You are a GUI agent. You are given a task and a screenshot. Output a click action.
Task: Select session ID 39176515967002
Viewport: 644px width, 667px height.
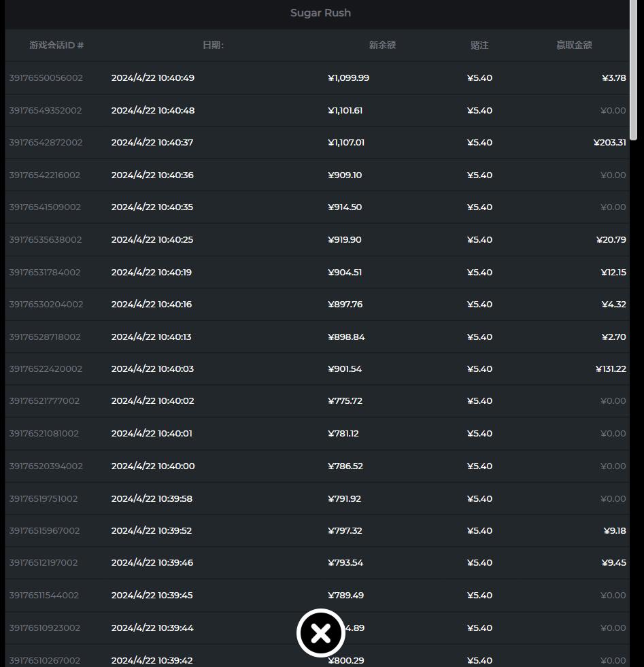(x=44, y=530)
